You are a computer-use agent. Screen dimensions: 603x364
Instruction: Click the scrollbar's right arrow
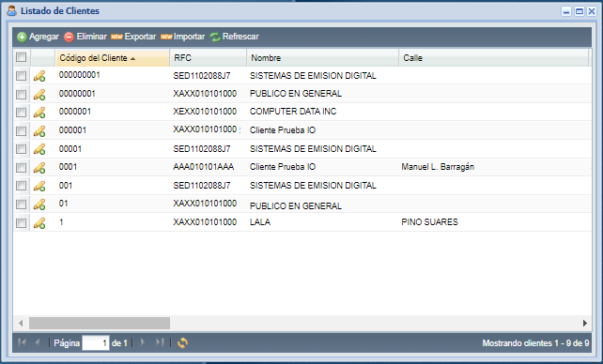point(585,323)
